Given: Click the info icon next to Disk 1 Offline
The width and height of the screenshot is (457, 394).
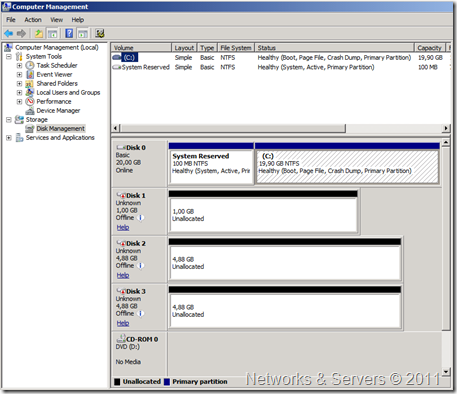Looking at the screenshot, I should [x=141, y=218].
